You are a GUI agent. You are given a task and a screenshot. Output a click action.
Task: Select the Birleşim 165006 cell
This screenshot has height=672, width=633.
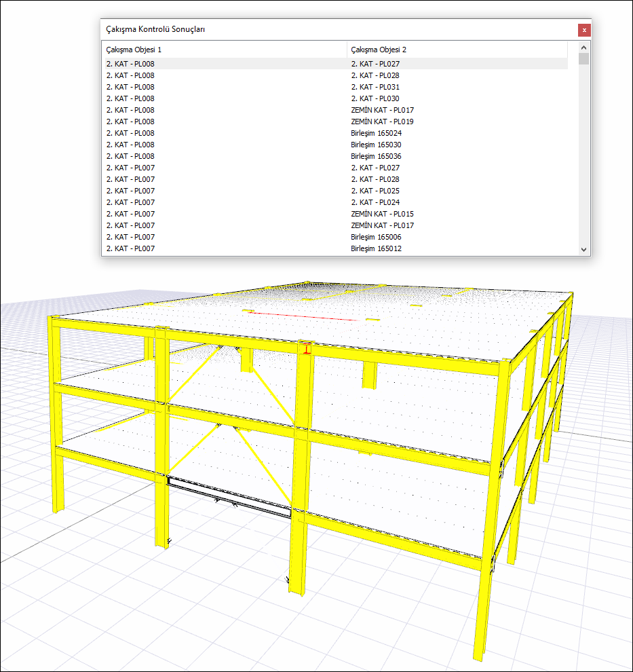point(376,238)
